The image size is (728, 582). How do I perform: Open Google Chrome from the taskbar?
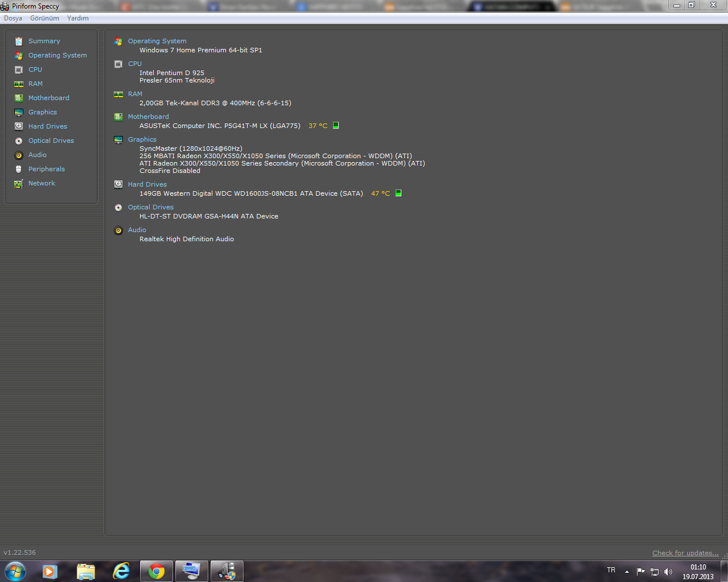(x=157, y=571)
